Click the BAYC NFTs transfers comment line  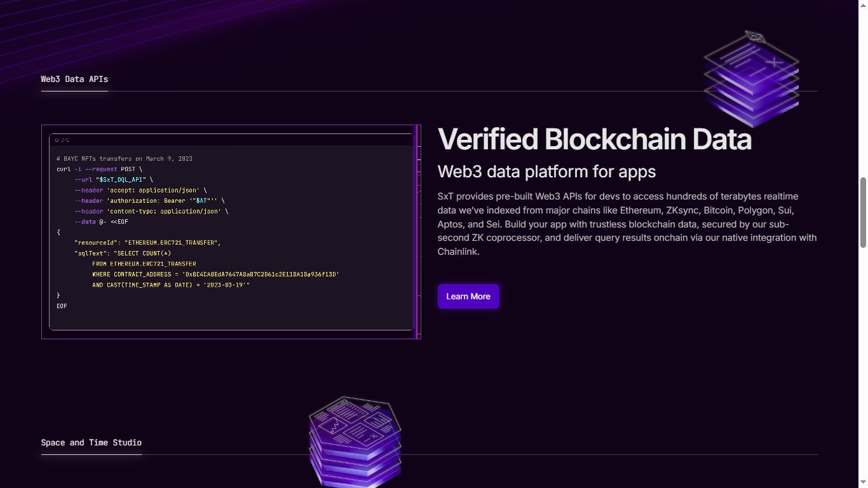click(124, 159)
